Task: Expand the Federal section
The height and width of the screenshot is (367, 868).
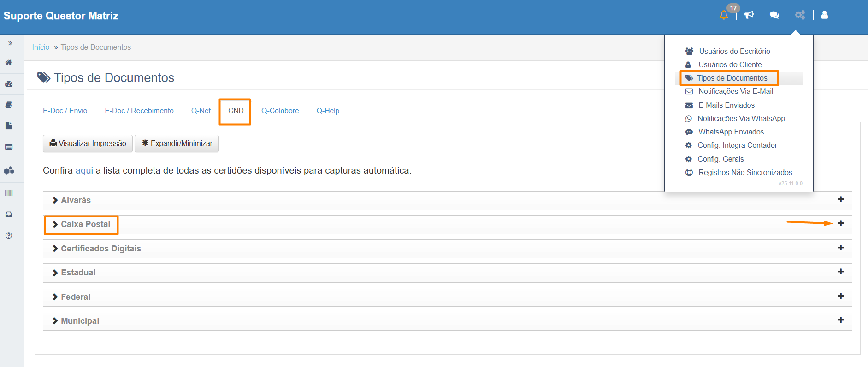Action: (76, 297)
